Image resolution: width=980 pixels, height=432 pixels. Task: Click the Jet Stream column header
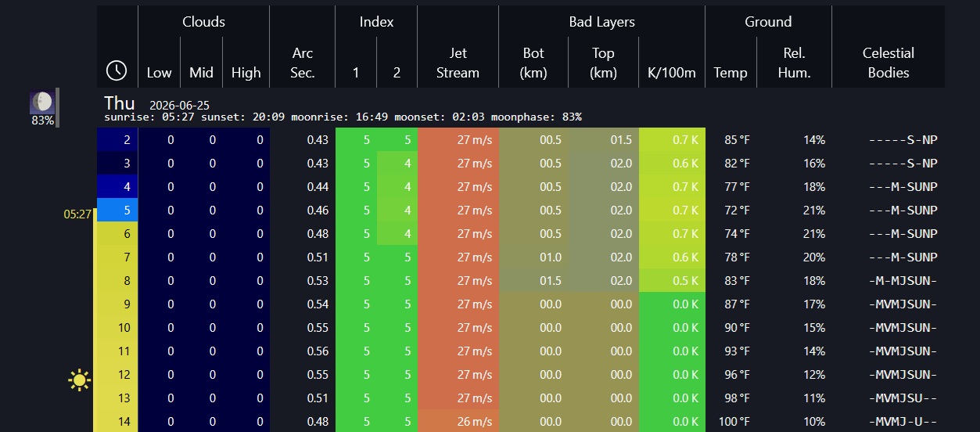(x=458, y=63)
